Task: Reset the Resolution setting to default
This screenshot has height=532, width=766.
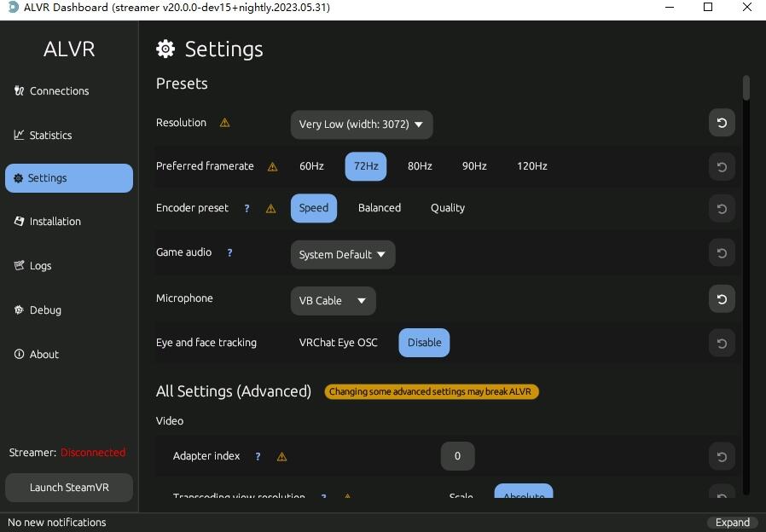Action: 722,123
